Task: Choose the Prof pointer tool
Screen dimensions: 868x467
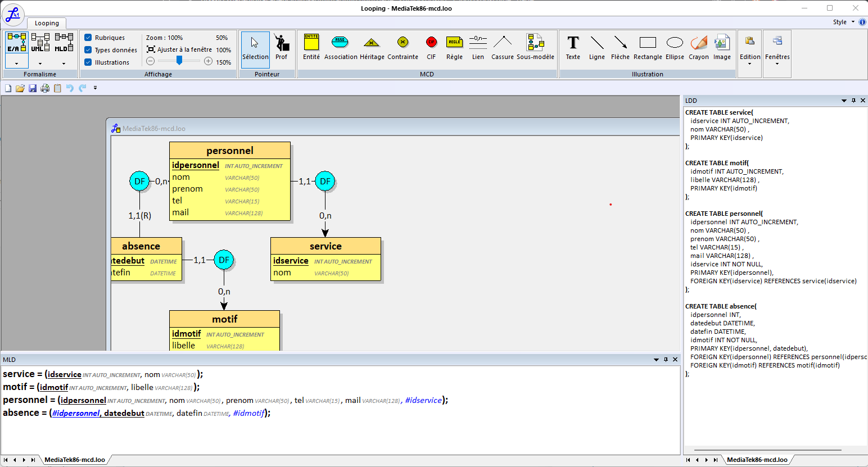Action: [282, 47]
